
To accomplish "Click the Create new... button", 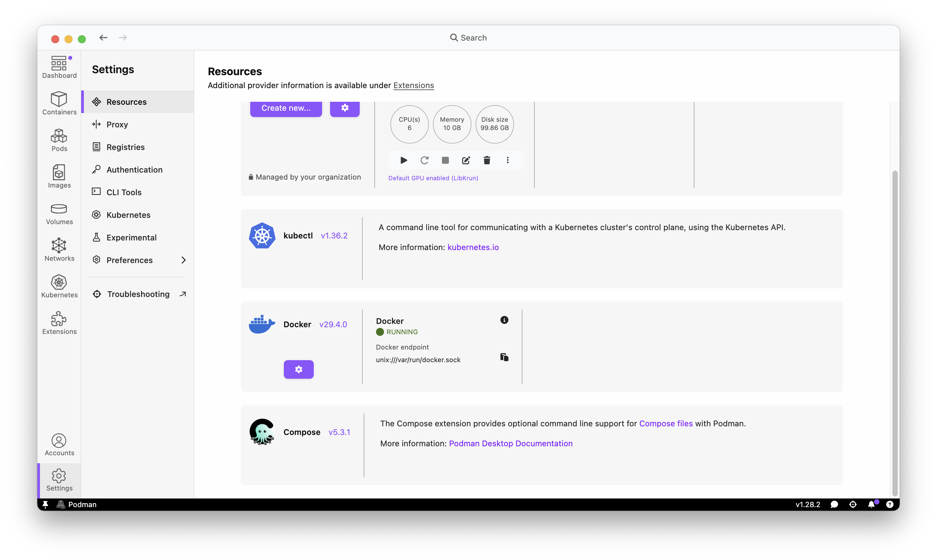I will (286, 108).
